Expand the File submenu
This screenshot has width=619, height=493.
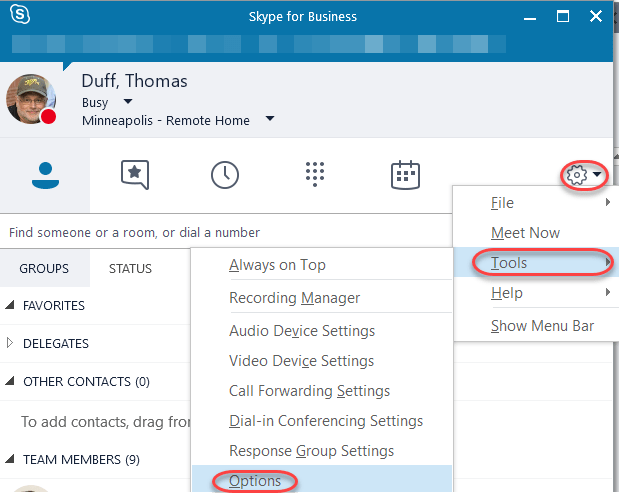[536, 202]
